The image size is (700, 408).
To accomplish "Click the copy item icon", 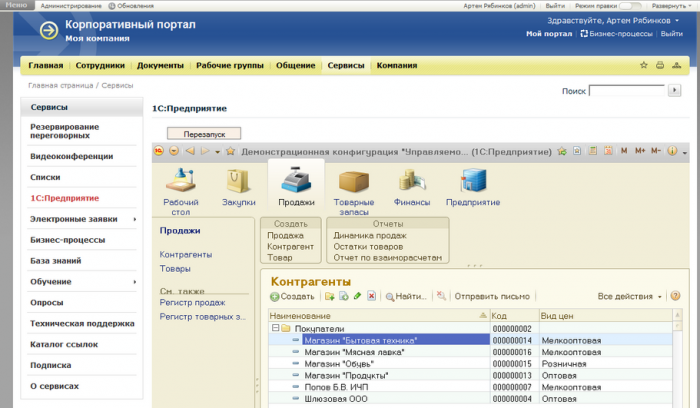I will [344, 296].
